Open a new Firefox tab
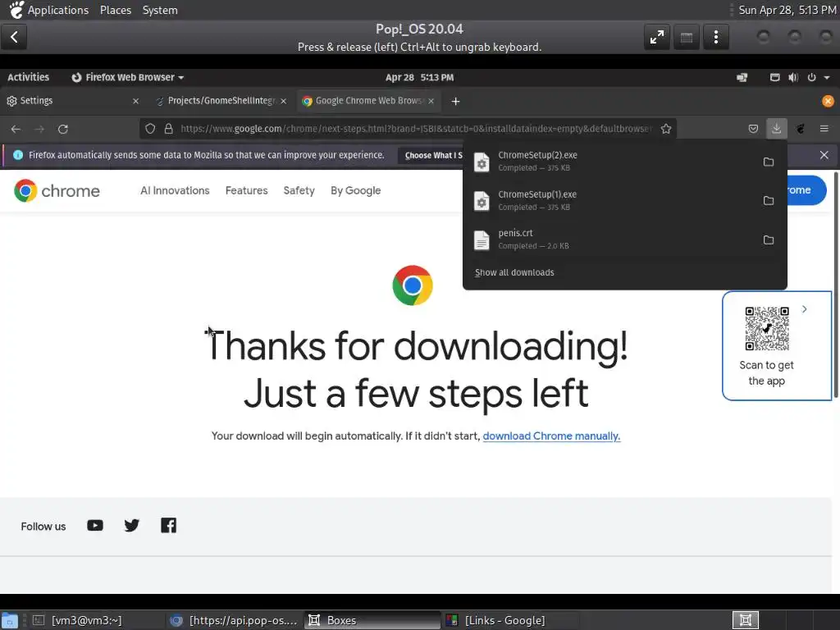Screen dimensions: 840x630 [x=455, y=101]
